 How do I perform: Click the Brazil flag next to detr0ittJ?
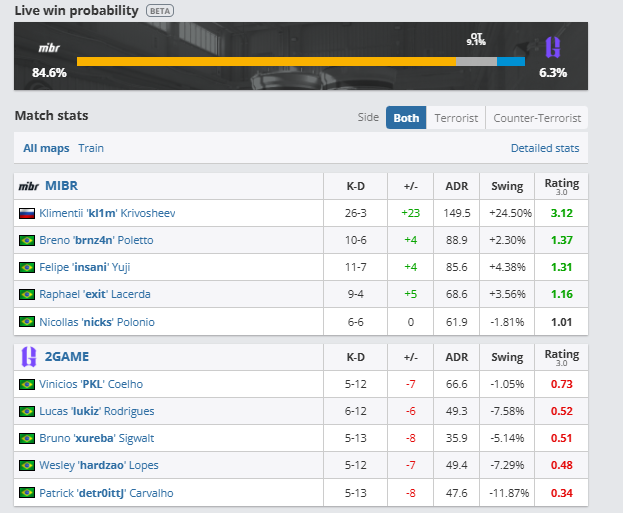(27, 493)
